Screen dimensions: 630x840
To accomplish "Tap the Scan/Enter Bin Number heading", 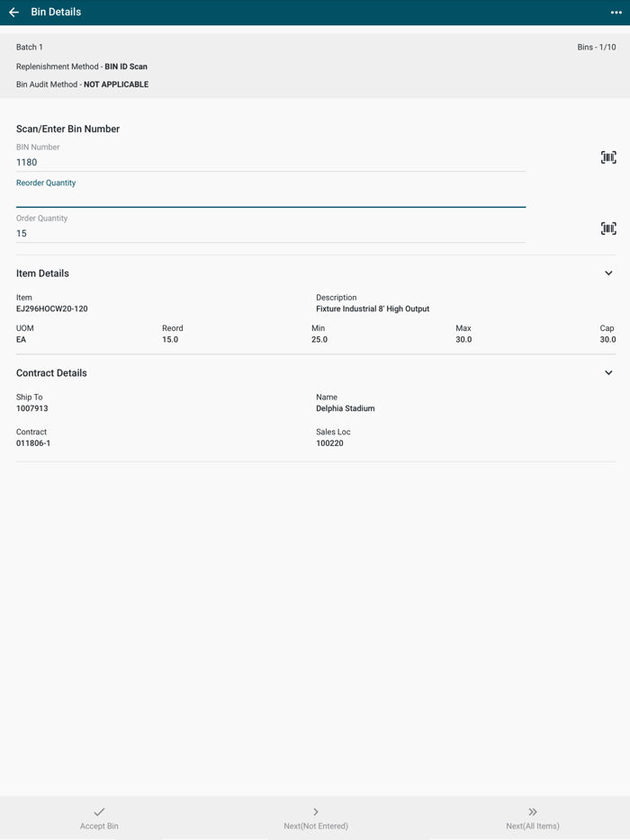I will coord(68,129).
